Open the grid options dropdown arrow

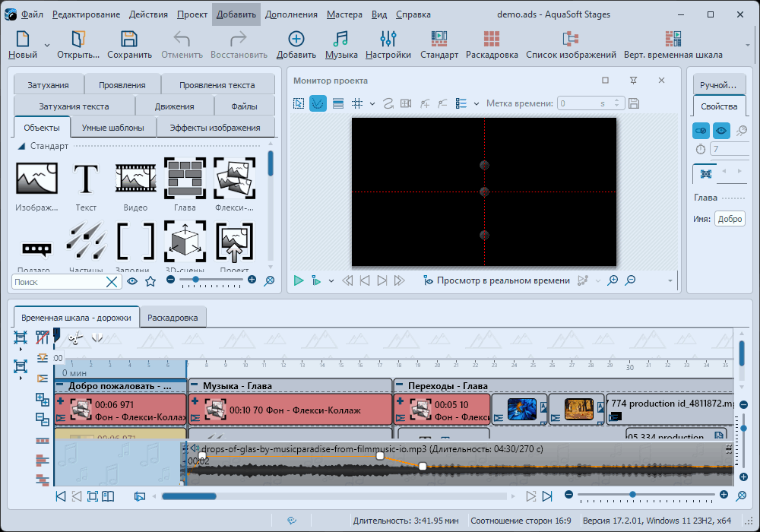tap(372, 103)
